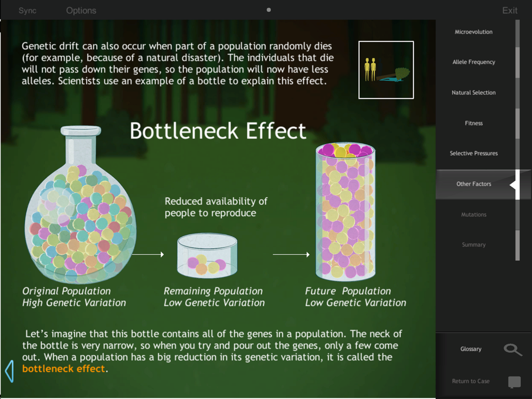Click the Bottleneck Effect heading

218,131
